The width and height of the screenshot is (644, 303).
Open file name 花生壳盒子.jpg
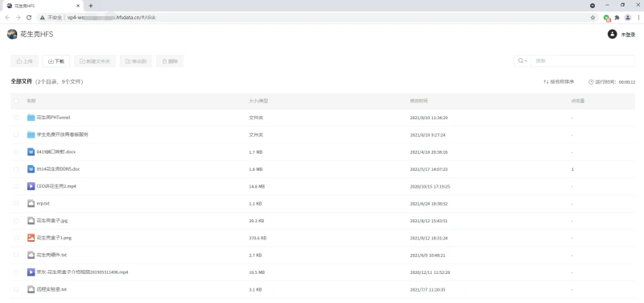click(x=52, y=221)
